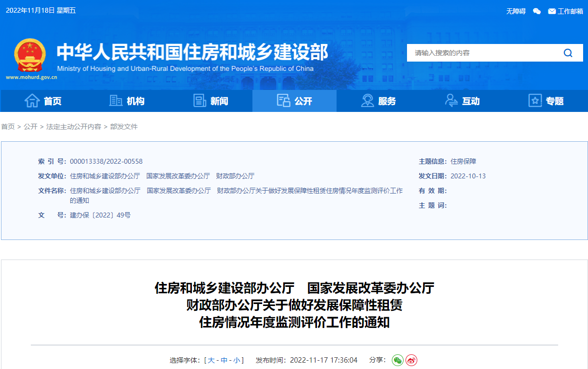Set font size to 小
The image size is (588, 369).
click(236, 360)
